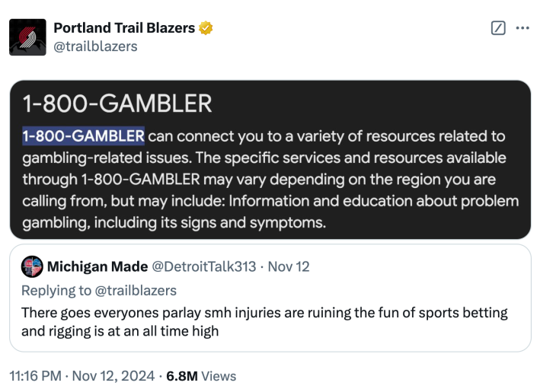Click the highlighted 1-800-GAMBLER text
Viewport: 540px width, 392px height.
pyautogui.click(x=83, y=136)
